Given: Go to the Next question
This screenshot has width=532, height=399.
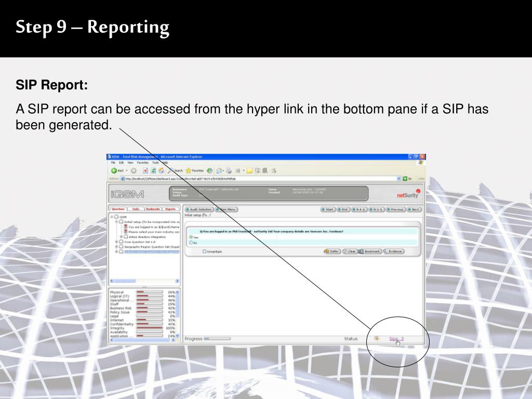Looking at the screenshot, I should [414, 209].
